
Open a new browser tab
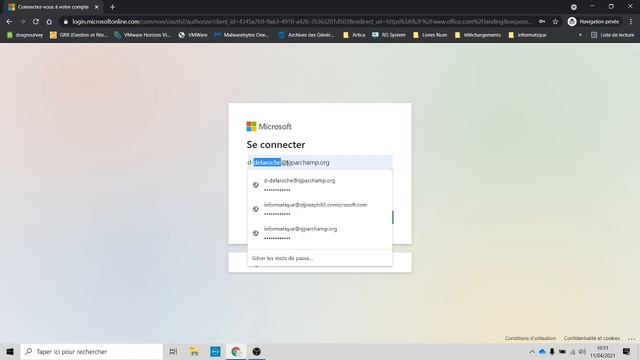(112, 7)
